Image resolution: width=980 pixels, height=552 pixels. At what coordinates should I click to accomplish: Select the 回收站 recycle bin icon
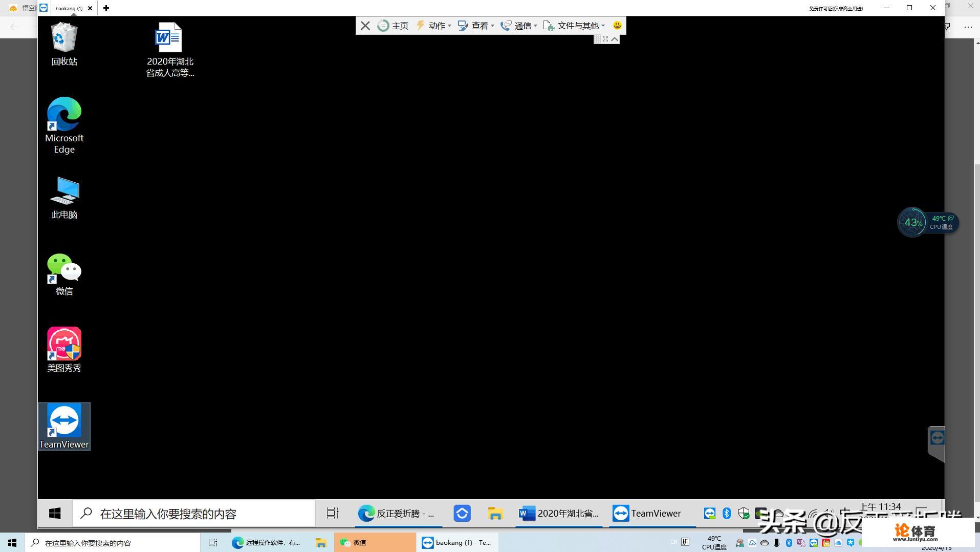(64, 45)
